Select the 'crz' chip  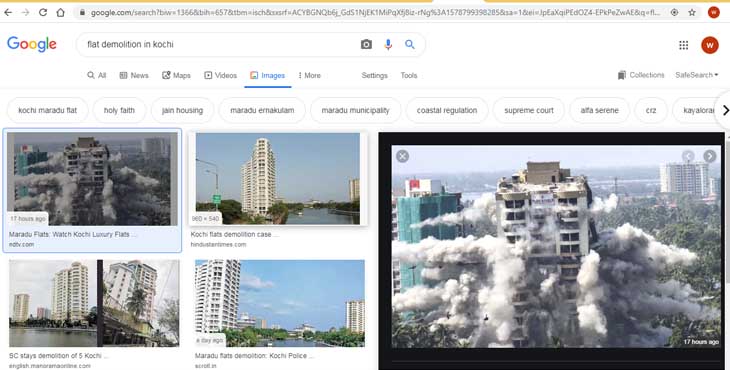pyautogui.click(x=651, y=110)
